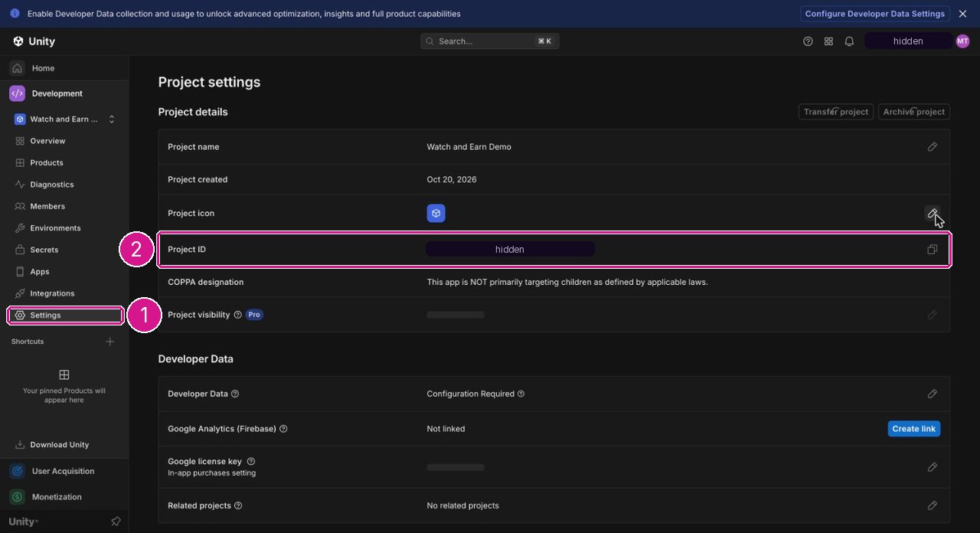Show the Configuration Required info icon

(x=521, y=394)
